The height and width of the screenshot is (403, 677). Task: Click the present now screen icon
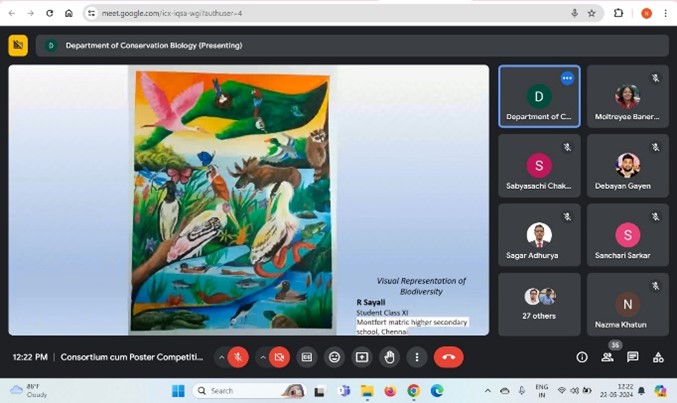point(361,357)
